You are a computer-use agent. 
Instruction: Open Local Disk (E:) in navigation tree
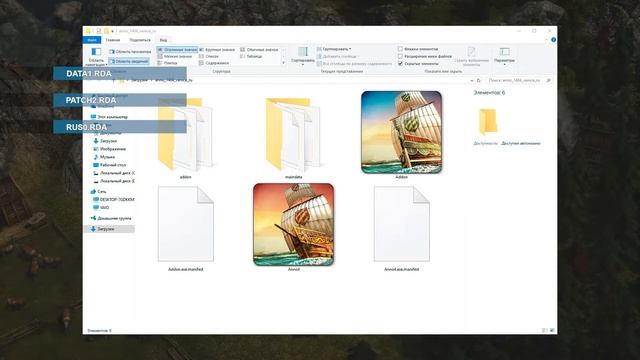tap(114, 181)
